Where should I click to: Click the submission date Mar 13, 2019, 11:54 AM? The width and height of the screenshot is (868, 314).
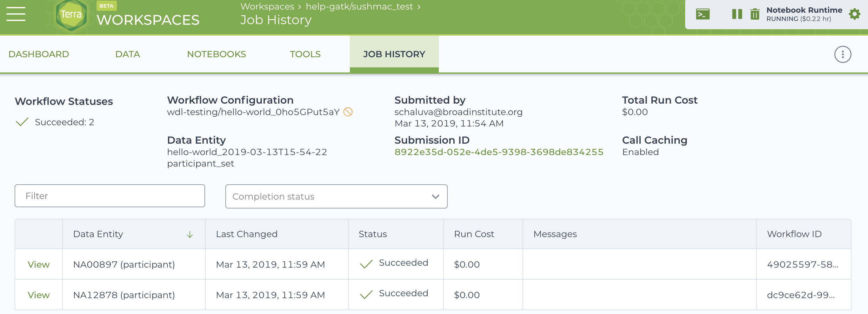click(x=449, y=123)
